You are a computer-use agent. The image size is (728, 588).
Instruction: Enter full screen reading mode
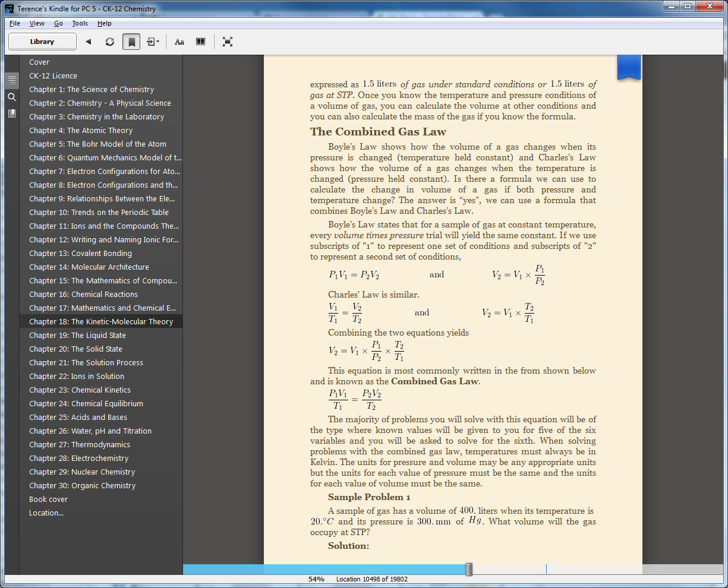click(228, 42)
